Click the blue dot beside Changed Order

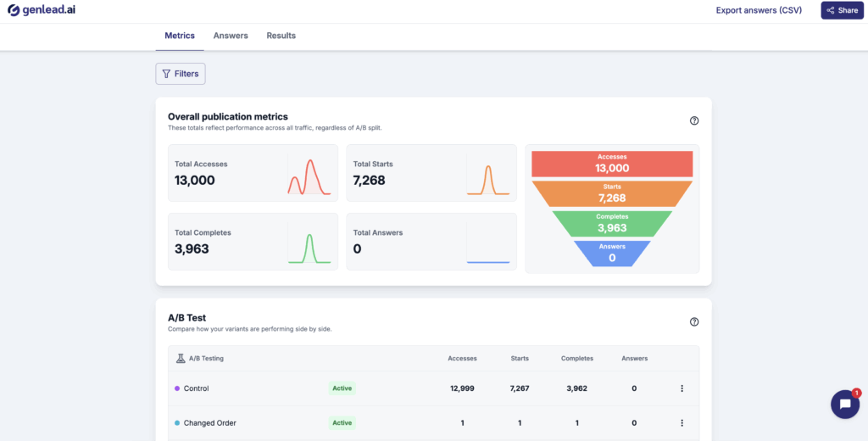[177, 422]
